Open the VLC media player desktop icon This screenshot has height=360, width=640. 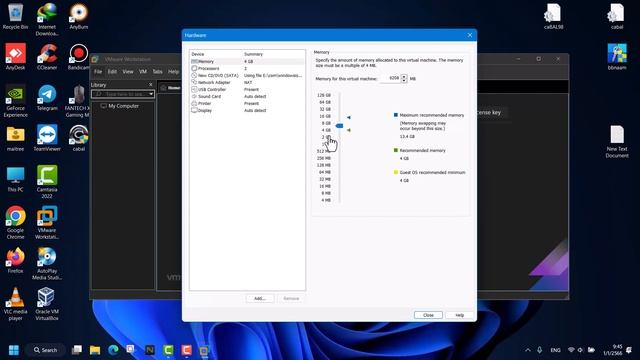tap(15, 304)
